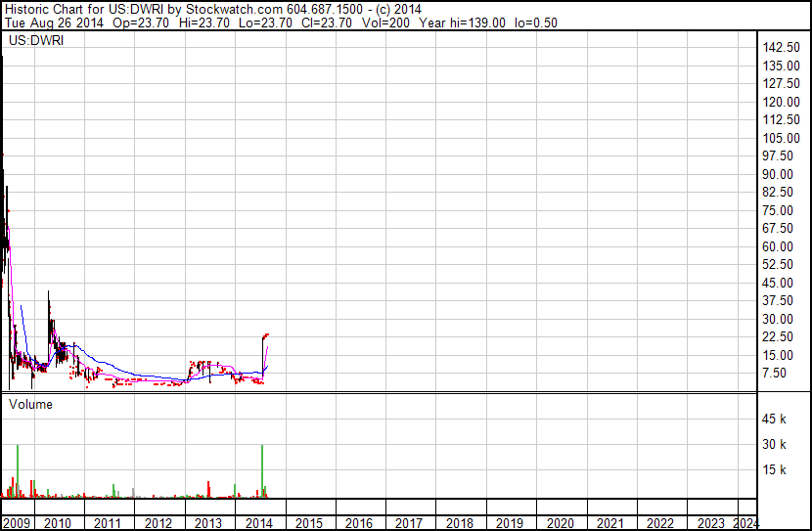Click the 2013 year label

point(208,523)
